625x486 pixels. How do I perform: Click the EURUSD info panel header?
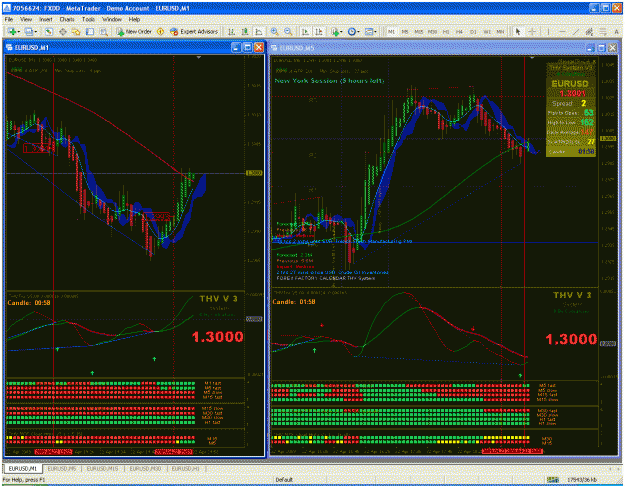[x=570, y=84]
